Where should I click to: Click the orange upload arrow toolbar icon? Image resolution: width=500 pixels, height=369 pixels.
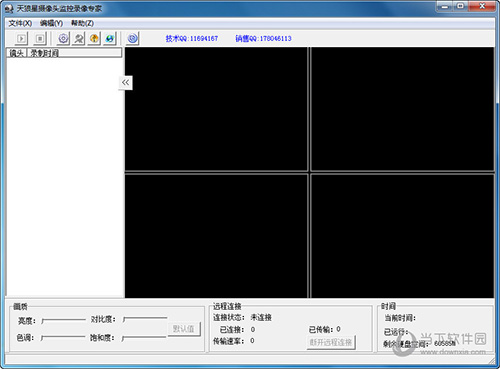pyautogui.click(x=94, y=39)
